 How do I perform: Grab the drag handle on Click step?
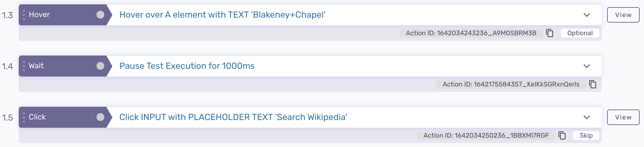24,117
